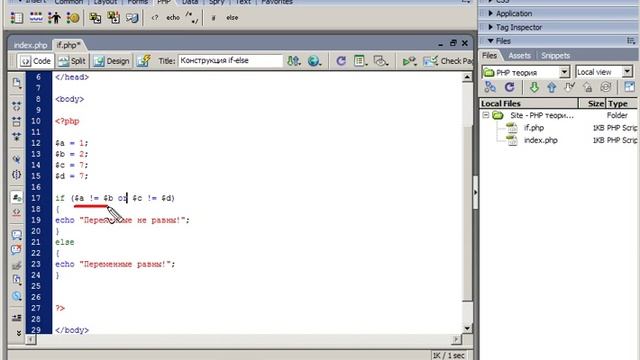Click the Code Block icon in PHP toolbar

pos(132,18)
